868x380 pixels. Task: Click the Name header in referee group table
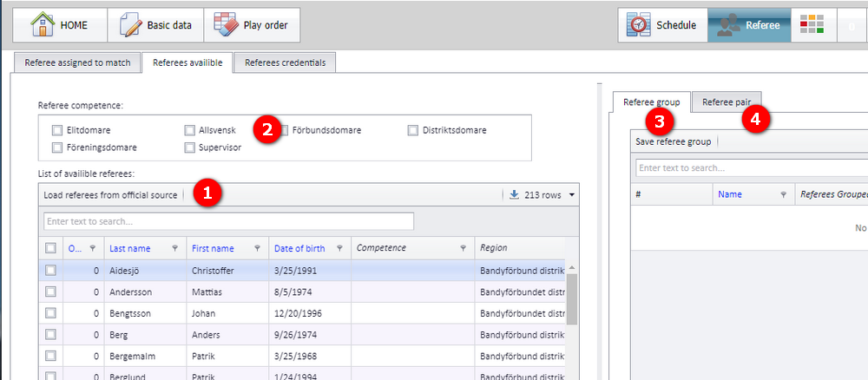click(730, 194)
